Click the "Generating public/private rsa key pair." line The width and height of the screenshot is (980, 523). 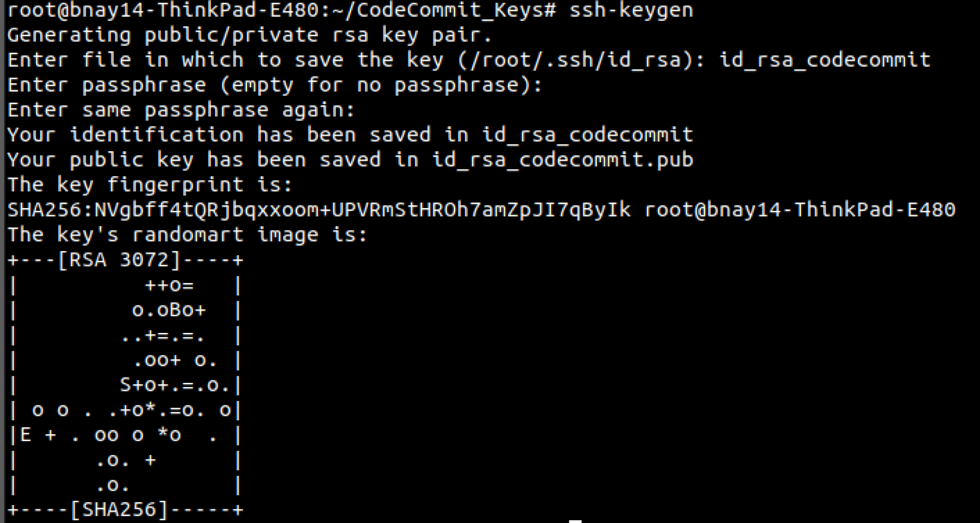click(250, 35)
